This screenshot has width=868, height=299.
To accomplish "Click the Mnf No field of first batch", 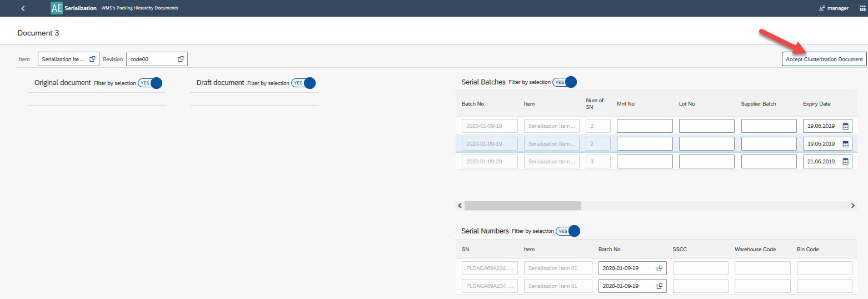I will [645, 126].
